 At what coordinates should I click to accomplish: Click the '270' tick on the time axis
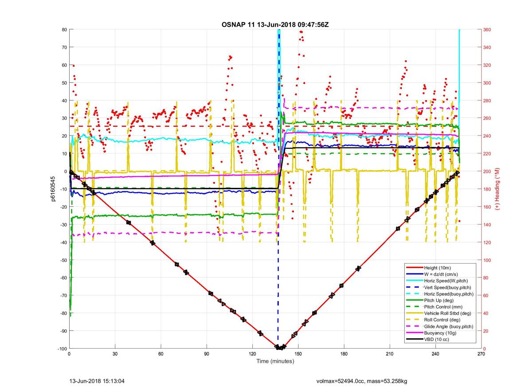[481, 354]
